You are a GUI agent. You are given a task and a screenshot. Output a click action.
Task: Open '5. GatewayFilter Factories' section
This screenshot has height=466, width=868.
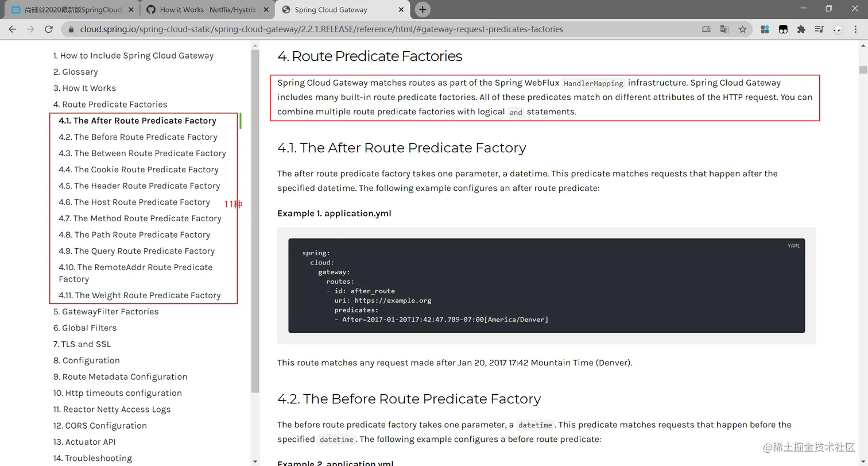pyautogui.click(x=106, y=311)
